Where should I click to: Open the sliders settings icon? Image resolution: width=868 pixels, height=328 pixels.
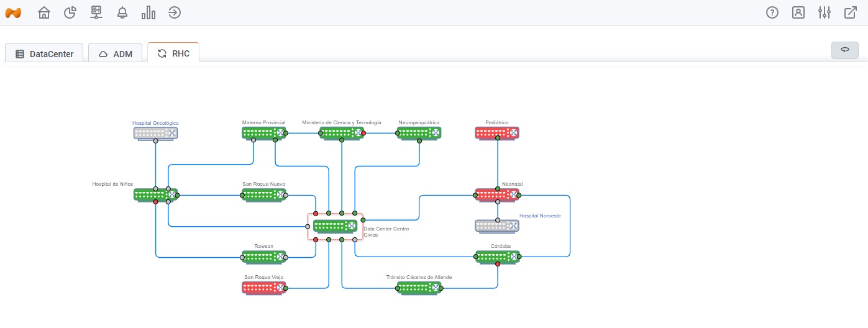825,12
